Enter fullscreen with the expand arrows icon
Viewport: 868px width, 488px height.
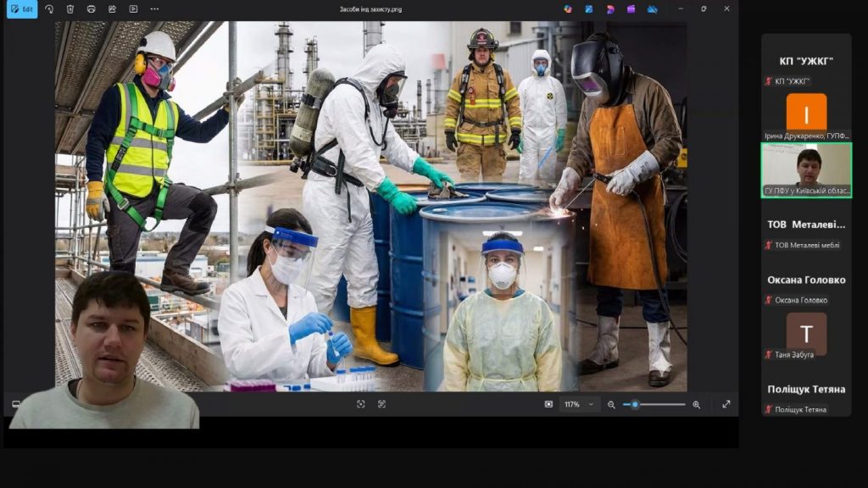(x=726, y=404)
